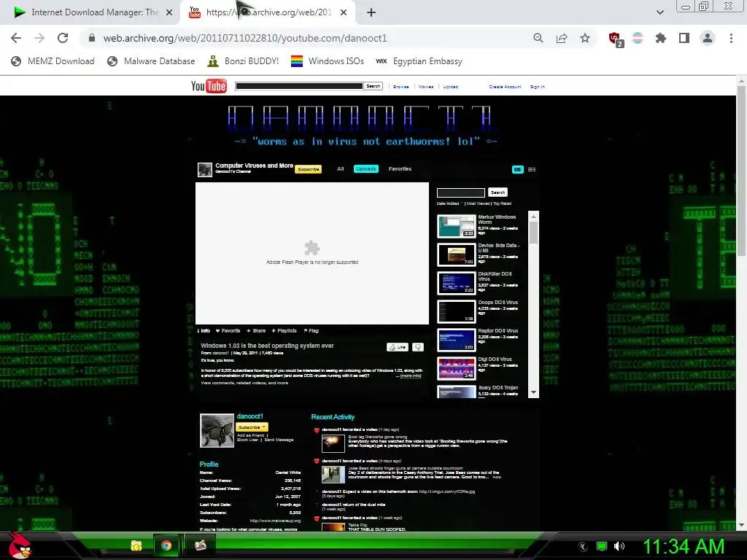Click the top YouTube Search button
The width and height of the screenshot is (747, 560).
pos(373,86)
